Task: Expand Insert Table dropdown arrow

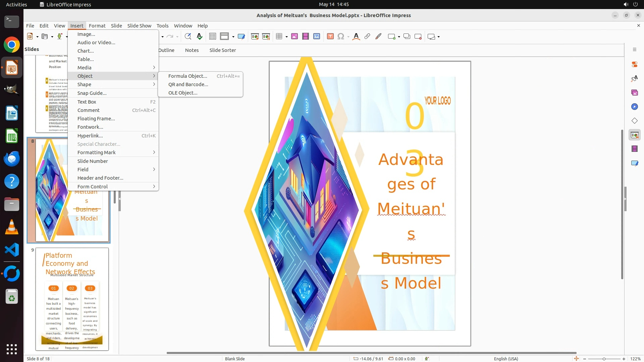Action: pyautogui.click(x=286, y=37)
